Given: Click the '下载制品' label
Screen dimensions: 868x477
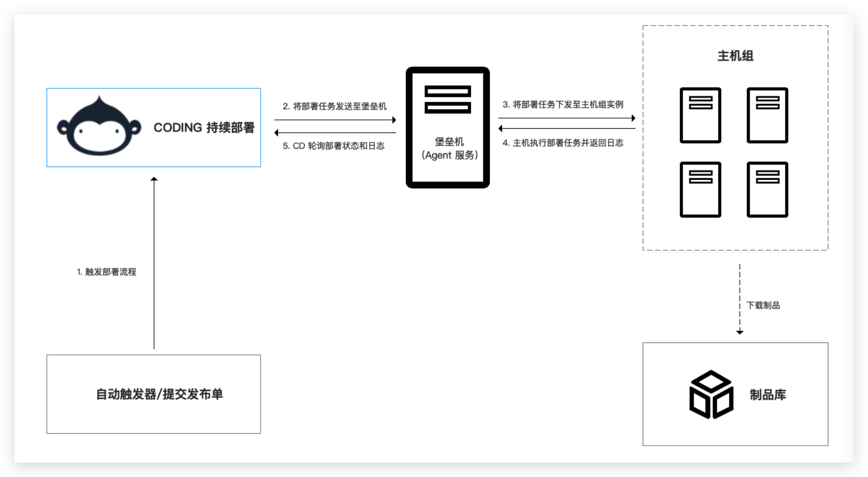Looking at the screenshot, I should point(763,305).
